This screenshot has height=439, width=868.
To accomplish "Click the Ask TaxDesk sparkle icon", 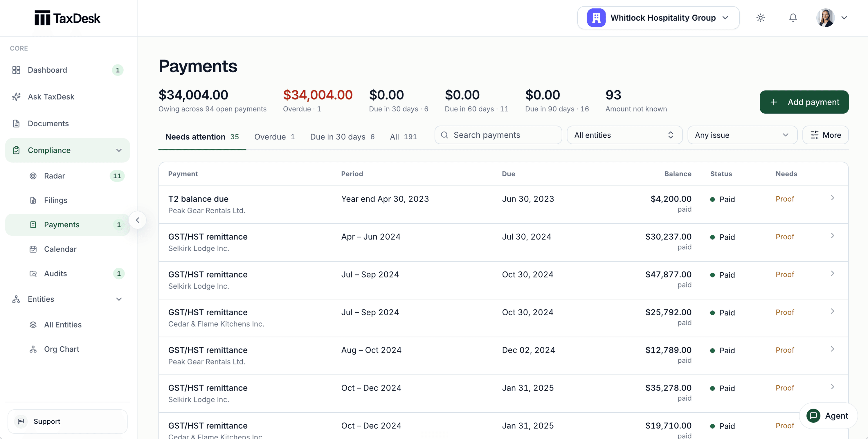I will [x=16, y=97].
